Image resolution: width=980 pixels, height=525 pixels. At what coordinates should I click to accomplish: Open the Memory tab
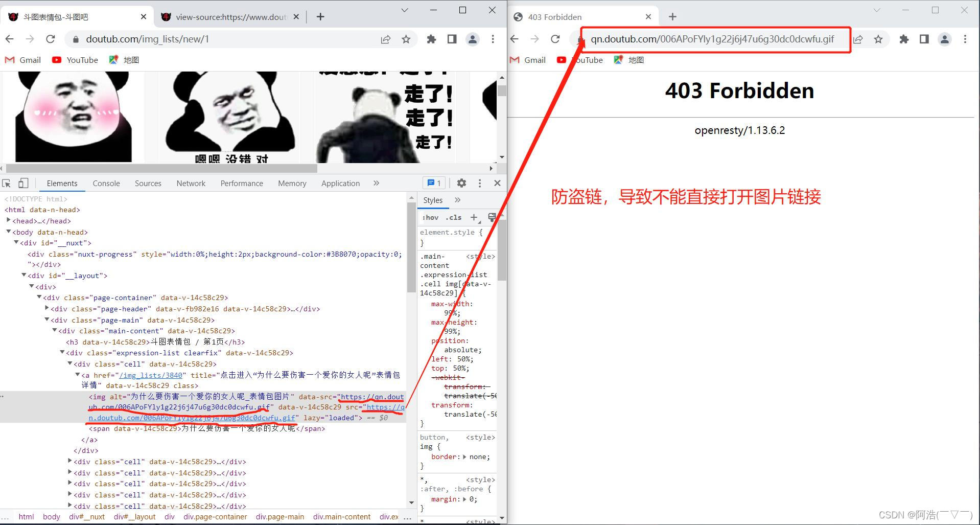292,183
